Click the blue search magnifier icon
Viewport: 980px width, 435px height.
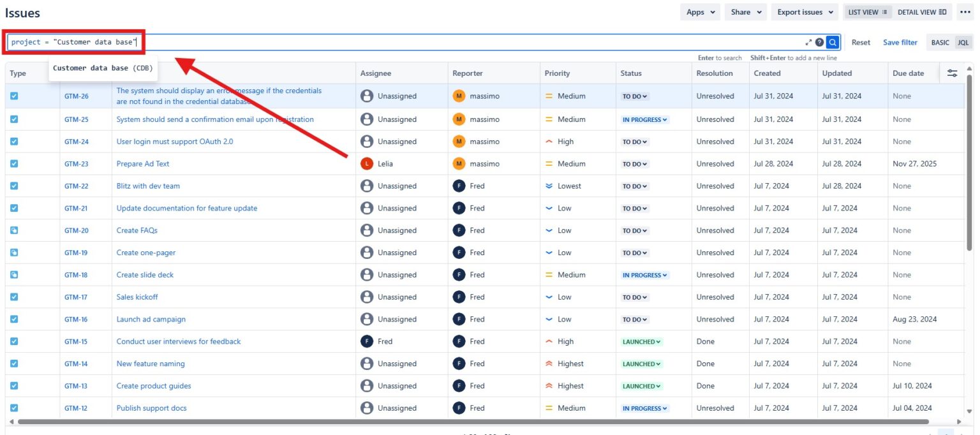click(831, 41)
